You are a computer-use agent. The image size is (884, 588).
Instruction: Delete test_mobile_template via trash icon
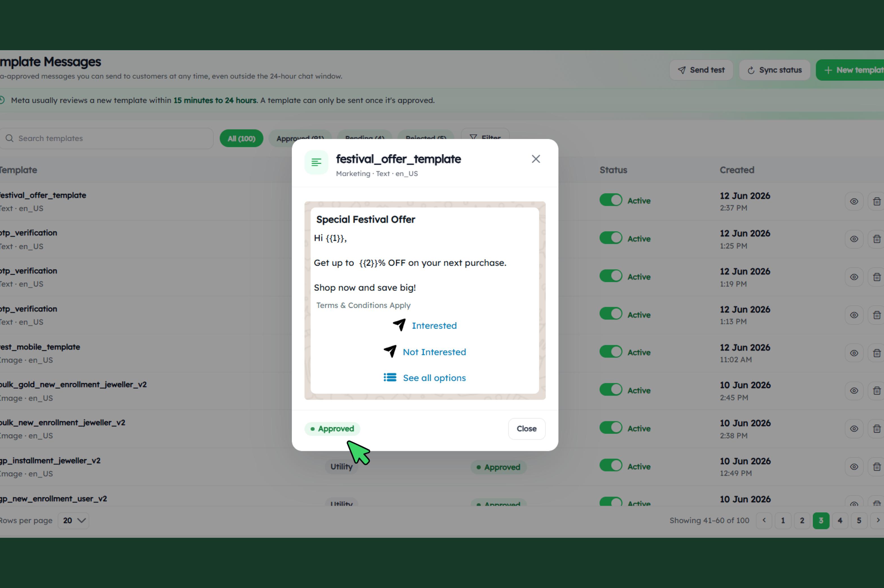pyautogui.click(x=876, y=353)
